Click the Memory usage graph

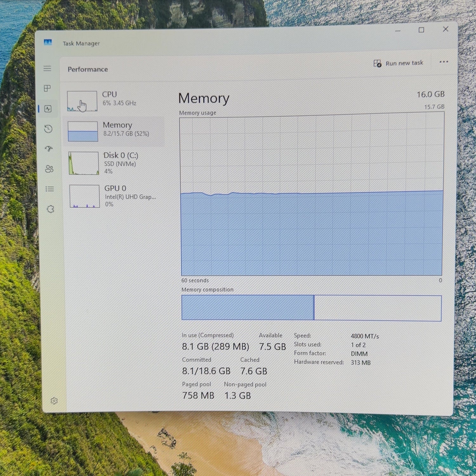[312, 194]
